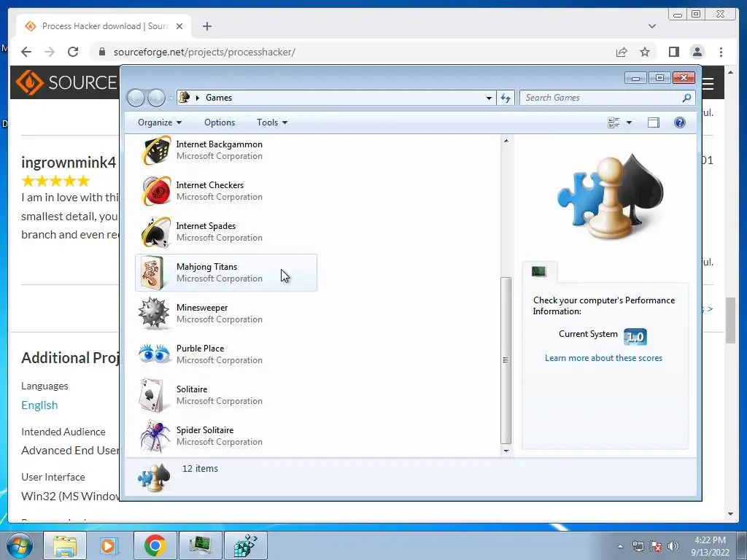Click Chrome back button
747x560 pixels.
(x=26, y=52)
